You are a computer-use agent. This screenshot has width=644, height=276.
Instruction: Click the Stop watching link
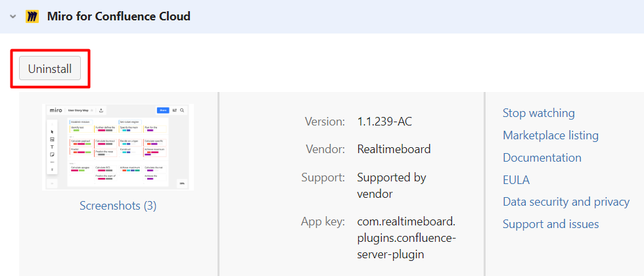(x=538, y=113)
